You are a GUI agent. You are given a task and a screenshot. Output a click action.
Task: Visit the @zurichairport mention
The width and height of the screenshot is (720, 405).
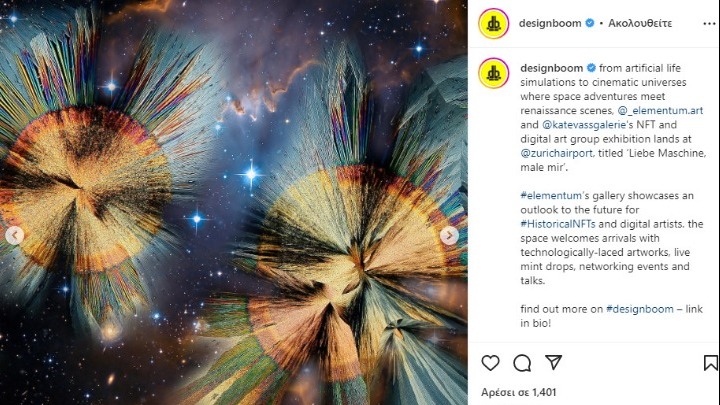click(556, 153)
